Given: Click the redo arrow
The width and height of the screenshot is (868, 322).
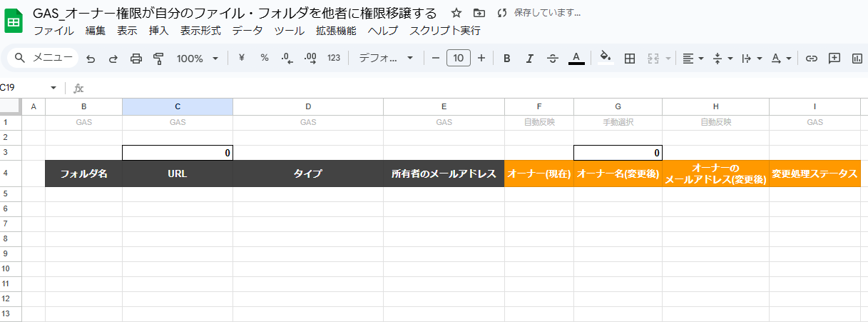Looking at the screenshot, I should pos(113,59).
